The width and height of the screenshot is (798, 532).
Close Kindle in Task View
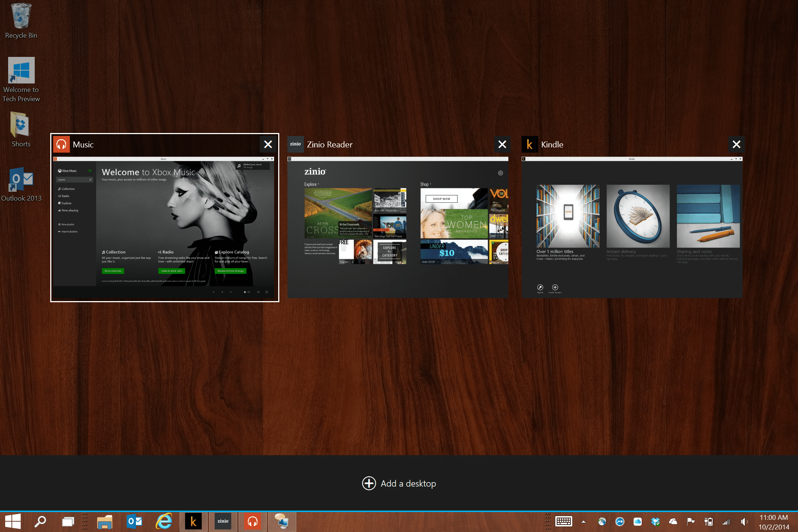click(x=736, y=144)
